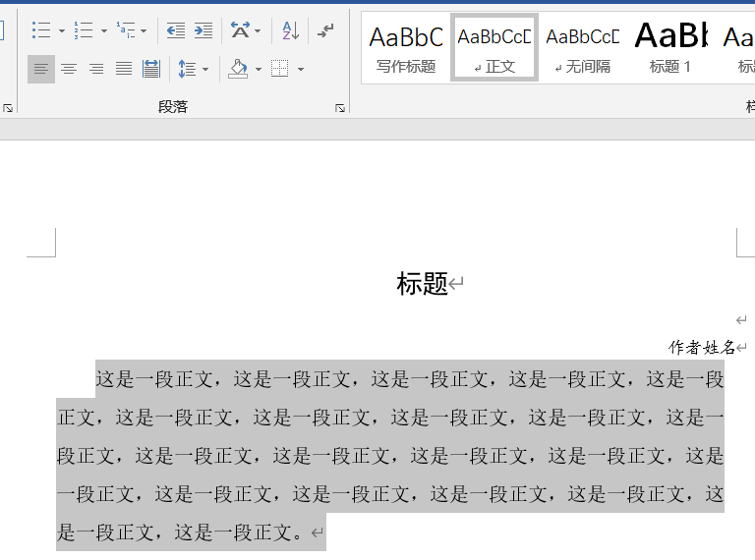Open Chinese layout (Asian typography) button
This screenshot has height=560, width=755.
pos(240,30)
